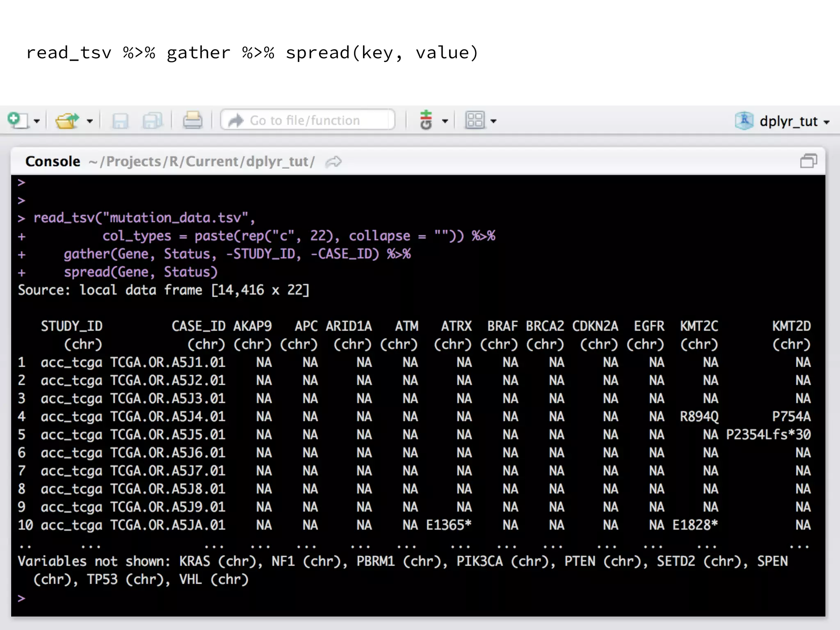840x630 pixels.
Task: Focus the Go to file/function field
Action: tap(308, 120)
